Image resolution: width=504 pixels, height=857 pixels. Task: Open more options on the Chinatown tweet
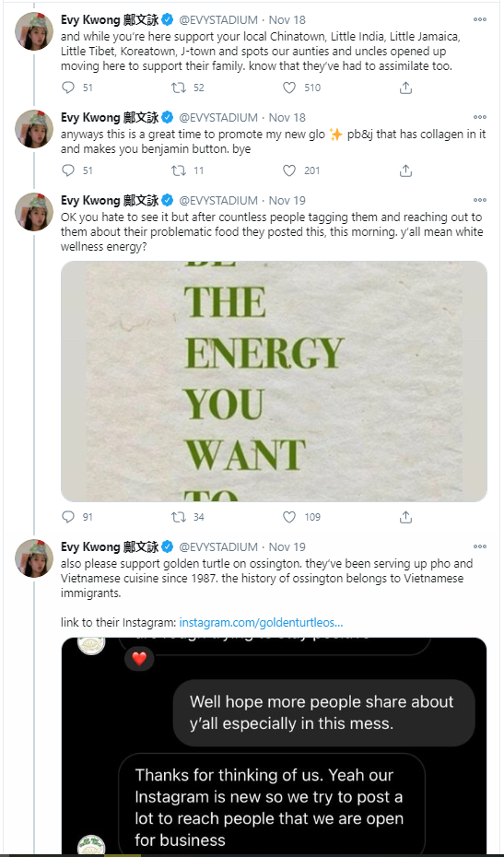pos(480,19)
